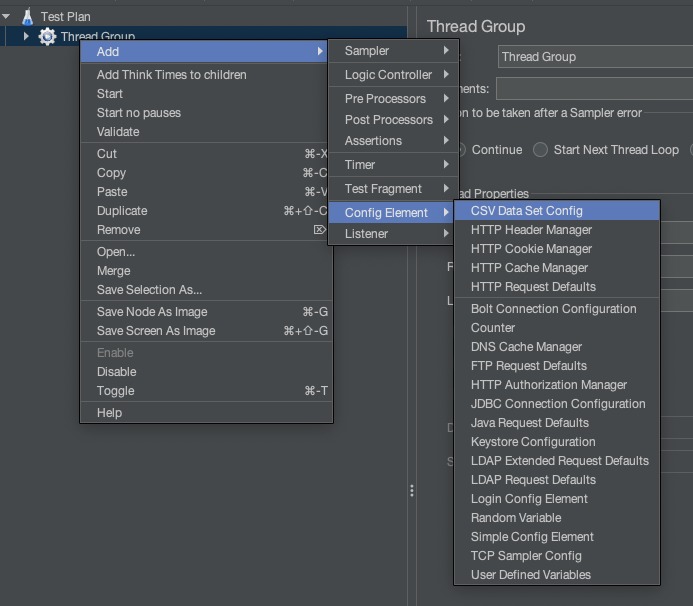Add HTTP Cache Manager
693x606 pixels.
click(x=557, y=268)
